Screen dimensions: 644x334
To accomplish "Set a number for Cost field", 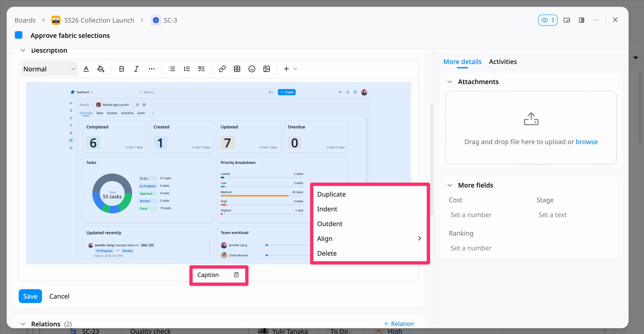I will [x=471, y=215].
